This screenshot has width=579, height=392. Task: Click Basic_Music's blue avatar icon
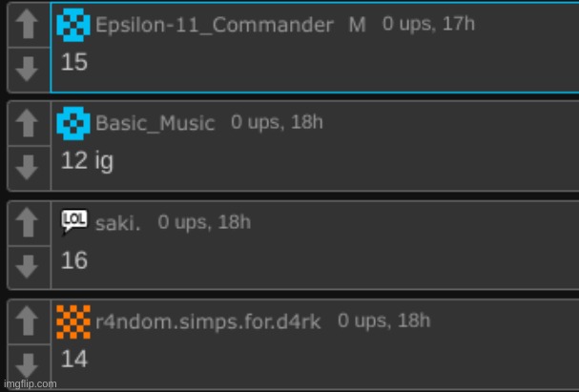click(74, 123)
